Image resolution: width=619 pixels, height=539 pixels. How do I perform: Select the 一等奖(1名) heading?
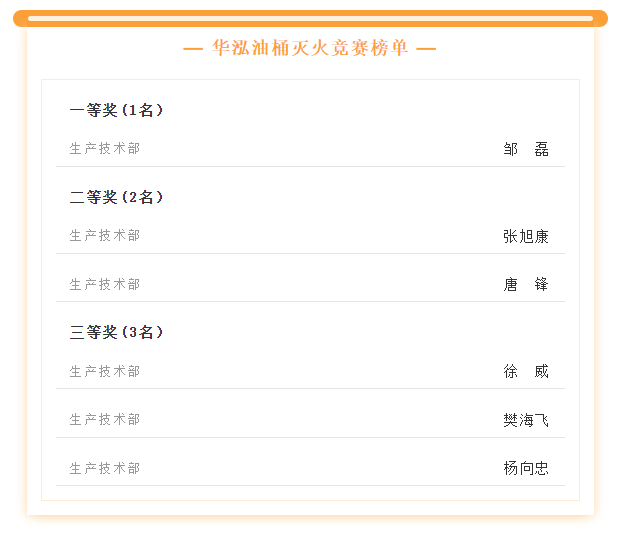pyautogui.click(x=116, y=110)
